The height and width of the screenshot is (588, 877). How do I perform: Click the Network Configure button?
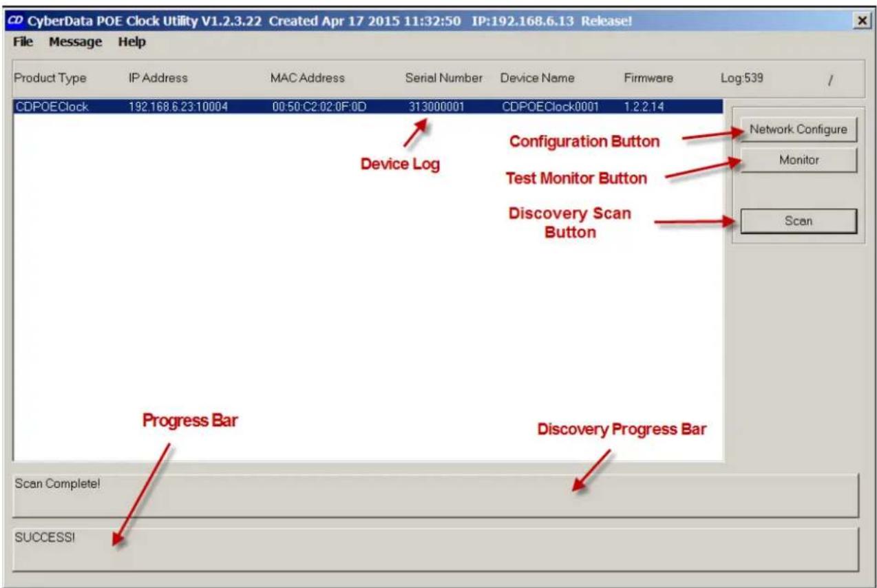click(799, 129)
